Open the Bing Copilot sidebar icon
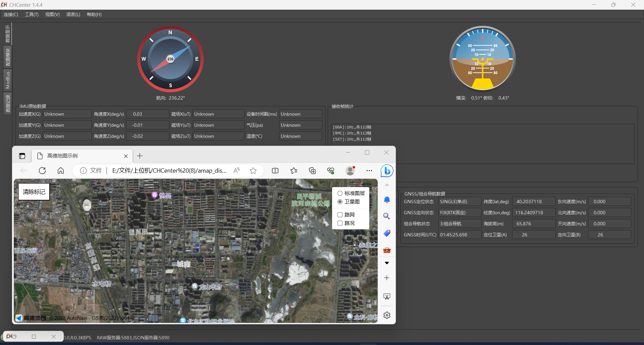Image resolution: width=644 pixels, height=345 pixels. [x=387, y=171]
